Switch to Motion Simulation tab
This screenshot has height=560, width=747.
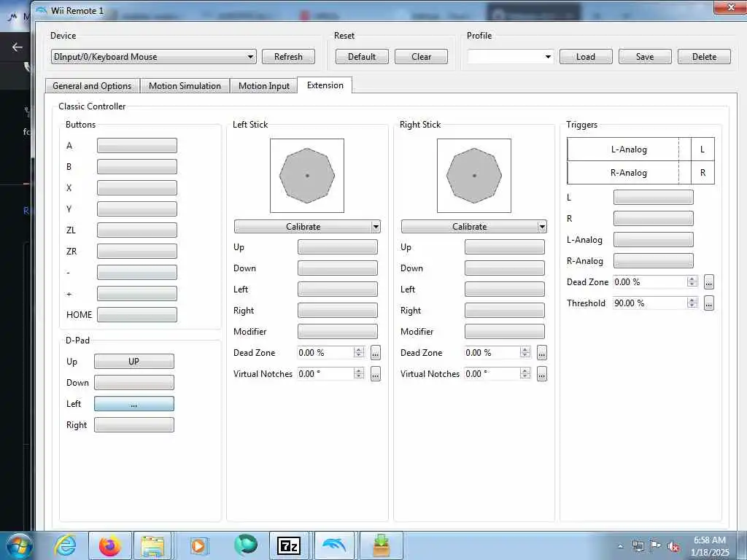click(x=185, y=86)
